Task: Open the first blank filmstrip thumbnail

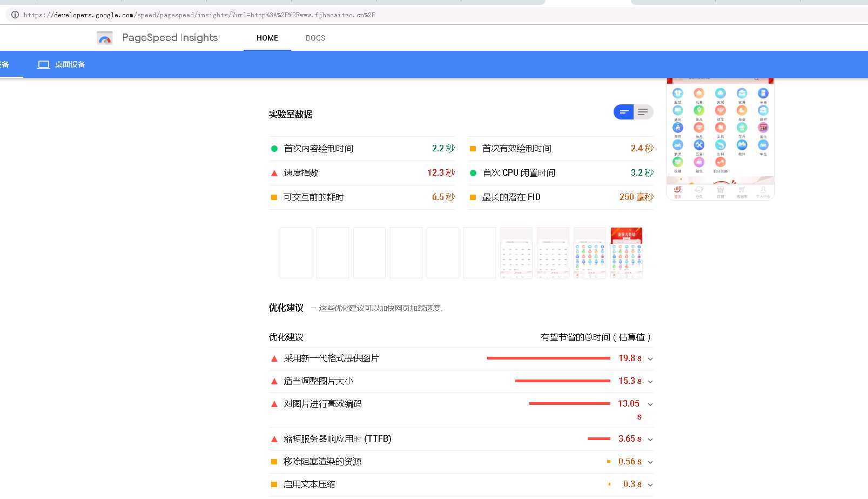Action: coord(296,252)
